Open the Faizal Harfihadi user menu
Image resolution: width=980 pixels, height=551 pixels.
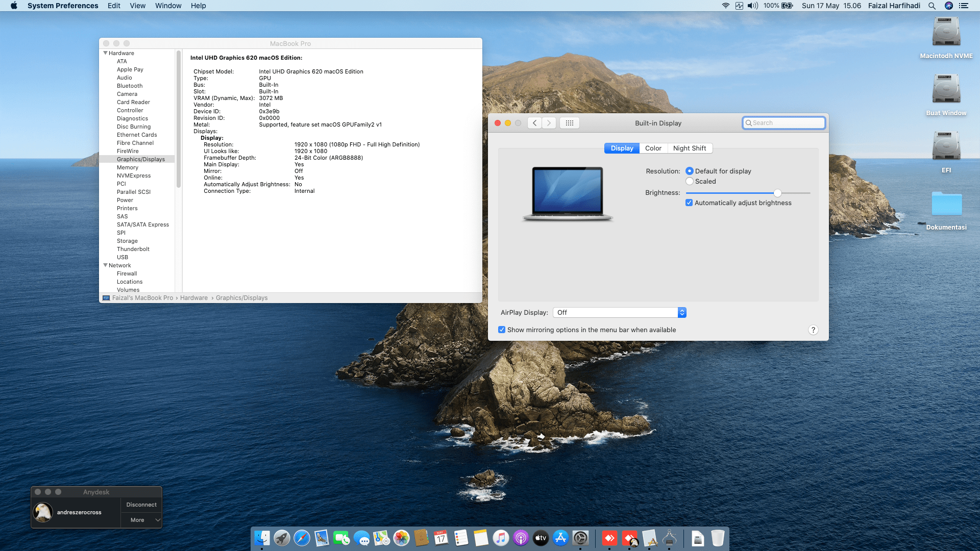(x=894, y=6)
